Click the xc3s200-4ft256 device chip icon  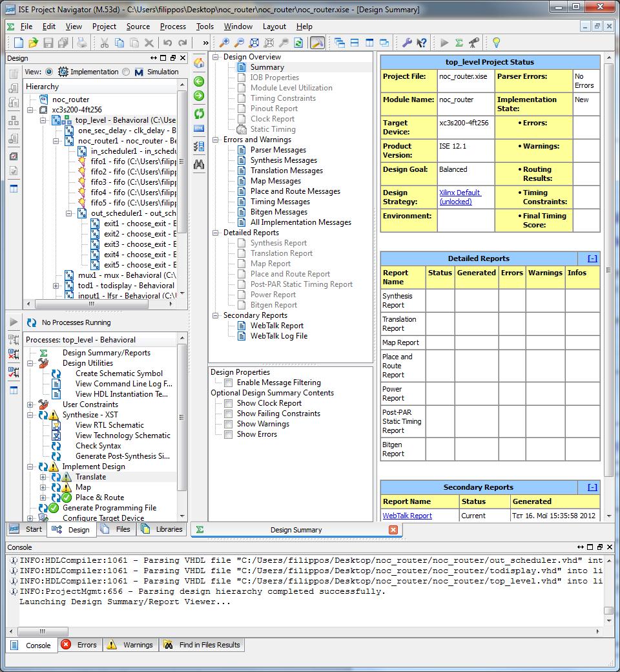tap(43, 110)
